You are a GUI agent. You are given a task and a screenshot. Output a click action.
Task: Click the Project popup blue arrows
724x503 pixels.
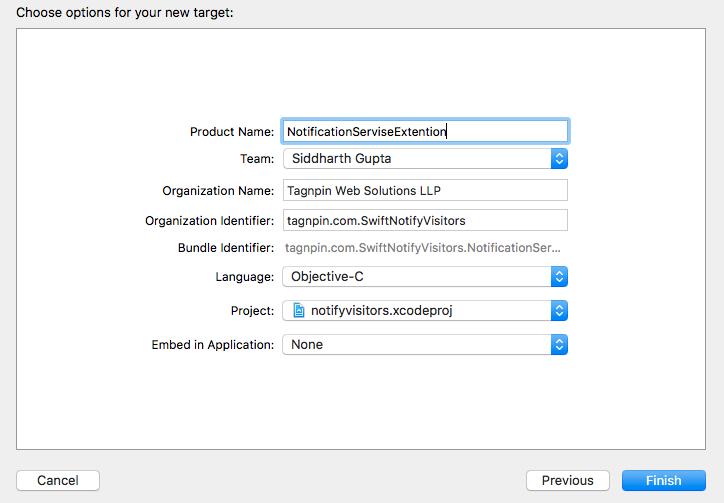tap(559, 311)
